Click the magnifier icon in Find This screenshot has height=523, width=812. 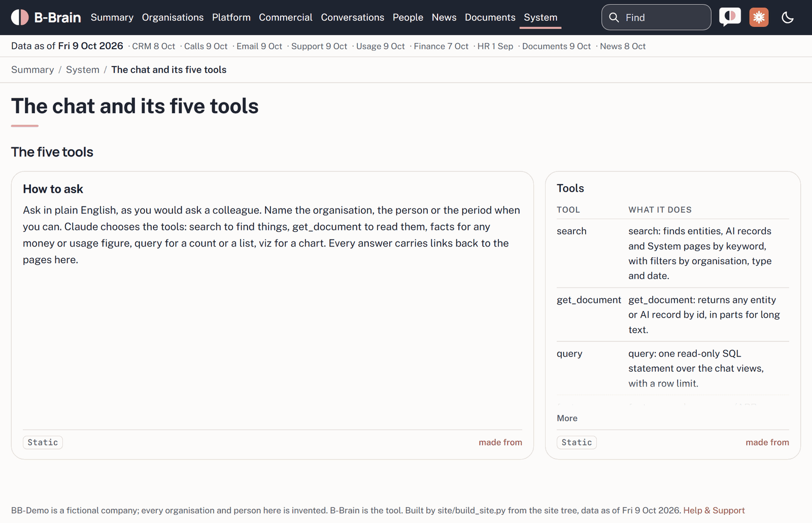coord(614,17)
